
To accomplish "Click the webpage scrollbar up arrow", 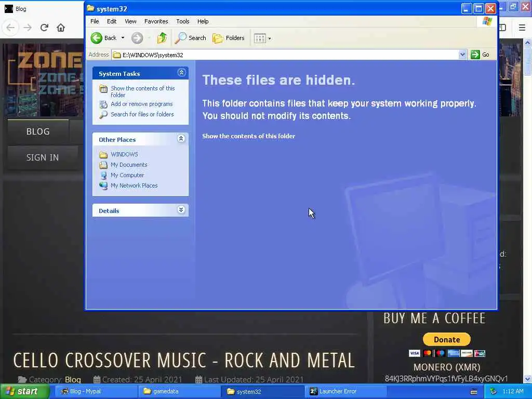I will pos(528,43).
